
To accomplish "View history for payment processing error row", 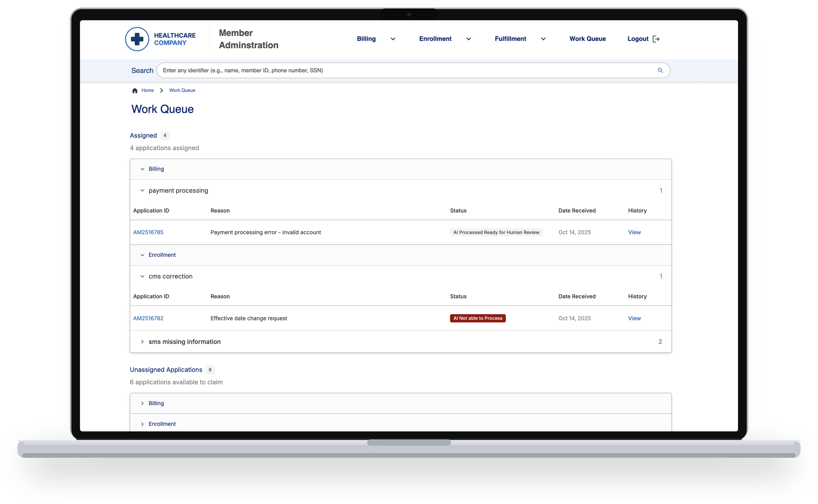I will point(634,232).
